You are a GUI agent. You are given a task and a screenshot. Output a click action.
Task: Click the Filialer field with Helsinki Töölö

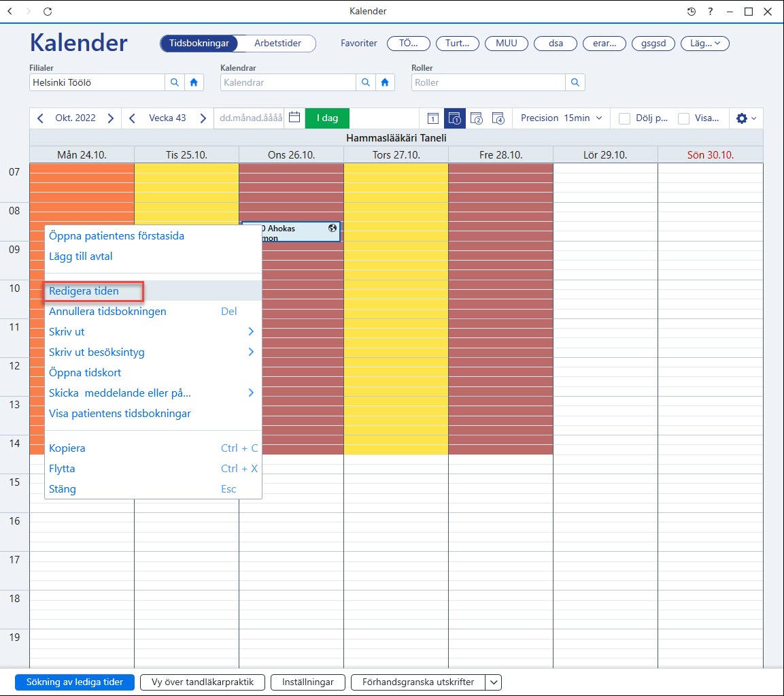pyautogui.click(x=97, y=82)
